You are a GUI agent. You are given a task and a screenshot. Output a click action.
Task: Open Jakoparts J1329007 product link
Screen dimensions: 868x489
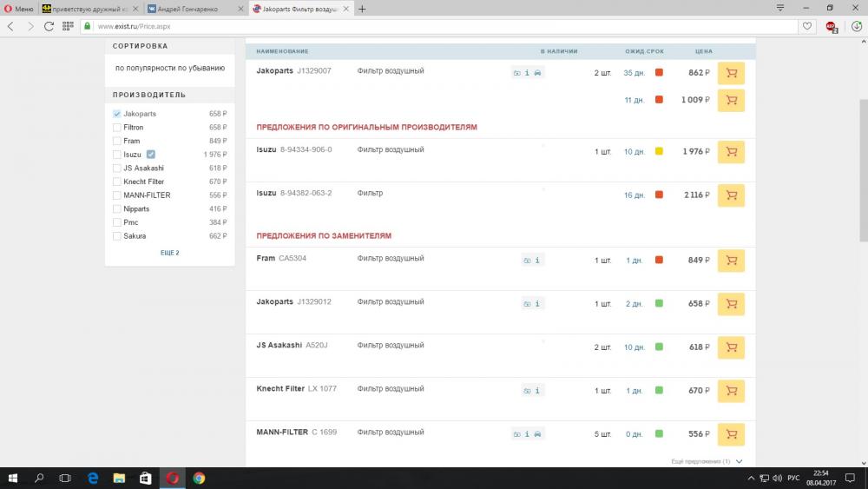pyautogui.click(x=293, y=71)
